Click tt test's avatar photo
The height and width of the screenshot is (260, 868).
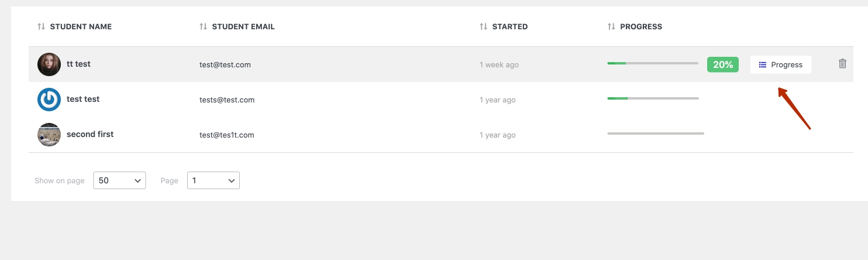point(49,64)
